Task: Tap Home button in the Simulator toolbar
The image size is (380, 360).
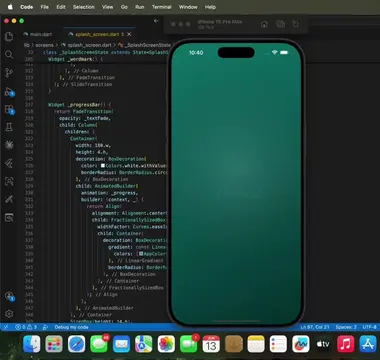Action: click(x=264, y=24)
